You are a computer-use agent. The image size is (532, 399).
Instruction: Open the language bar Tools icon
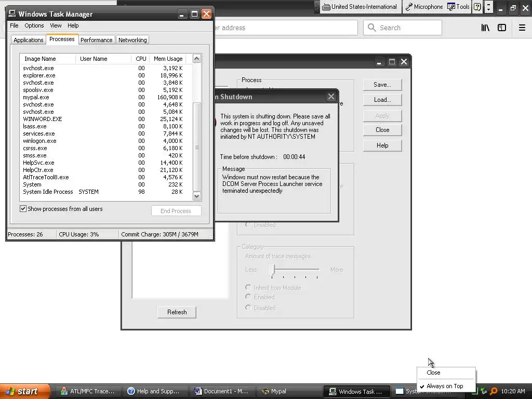coord(451,7)
